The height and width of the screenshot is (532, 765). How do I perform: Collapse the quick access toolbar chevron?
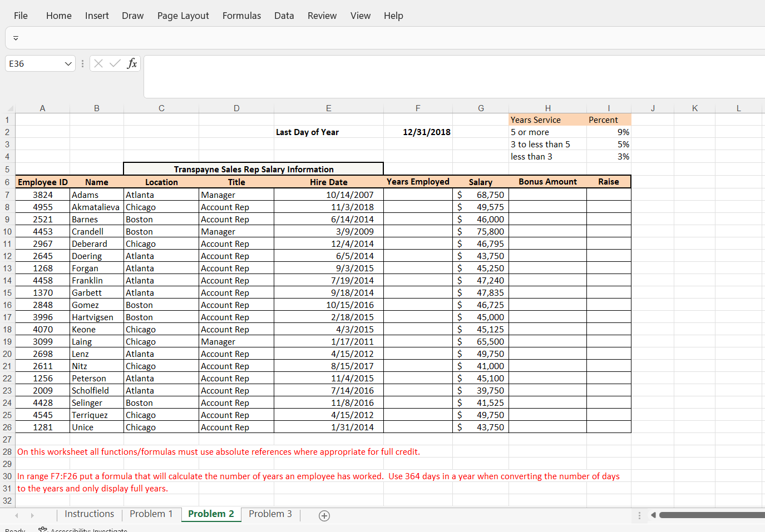[x=16, y=38]
